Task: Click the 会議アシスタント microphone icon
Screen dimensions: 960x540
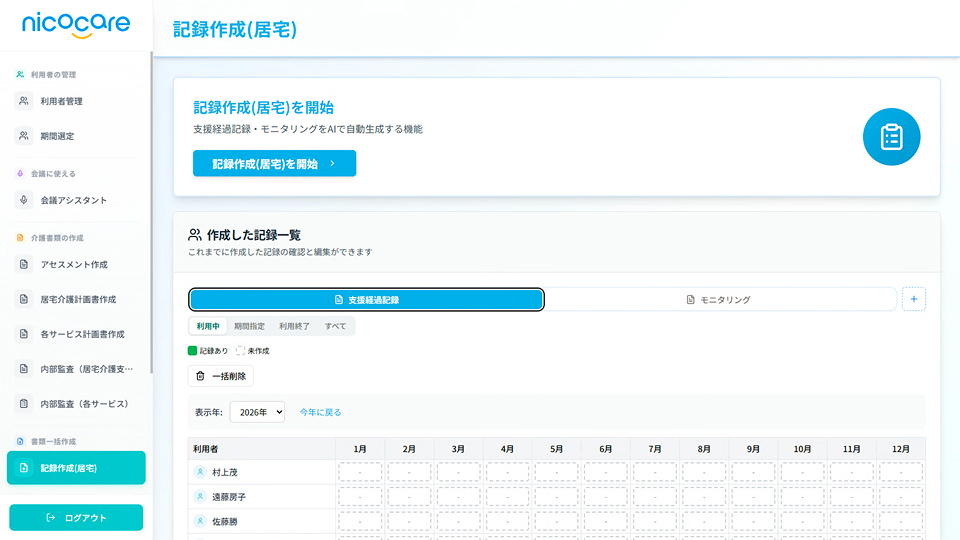Action: coord(24,200)
